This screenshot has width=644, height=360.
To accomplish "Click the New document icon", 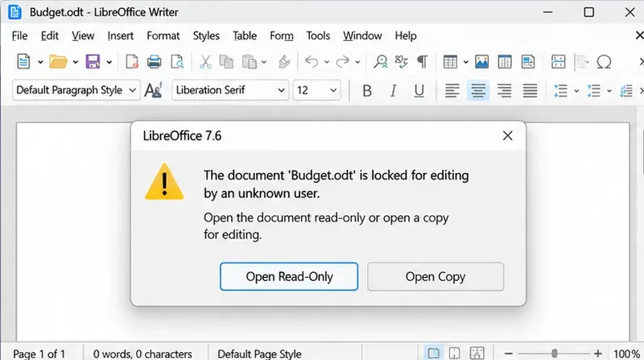I will [x=23, y=62].
